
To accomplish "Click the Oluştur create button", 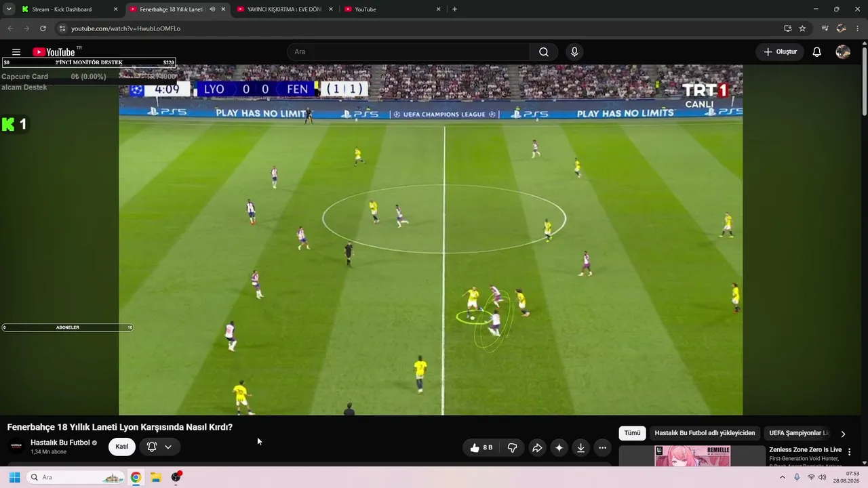I will 780,52.
